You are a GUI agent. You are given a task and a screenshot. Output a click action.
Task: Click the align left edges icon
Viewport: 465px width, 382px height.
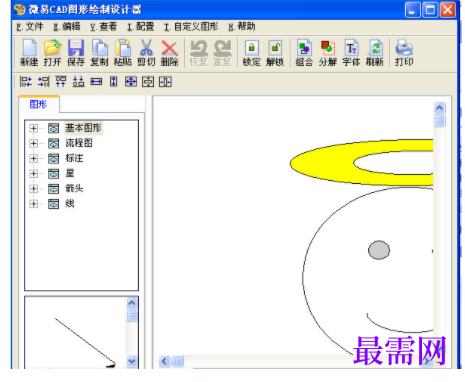click(26, 81)
